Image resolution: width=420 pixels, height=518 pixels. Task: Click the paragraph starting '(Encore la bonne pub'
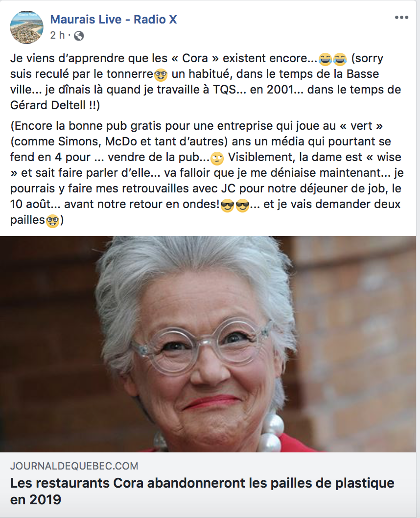(x=207, y=173)
